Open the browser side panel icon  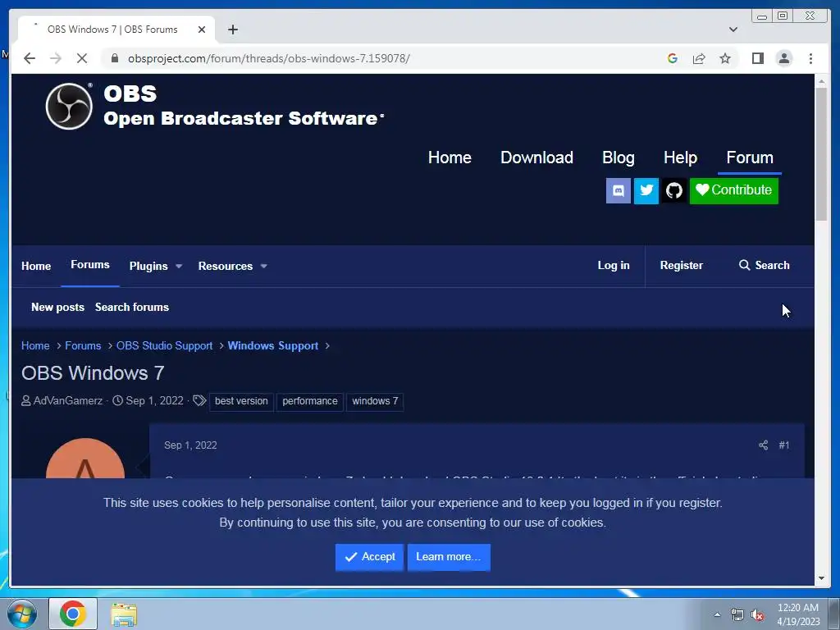pyautogui.click(x=757, y=58)
